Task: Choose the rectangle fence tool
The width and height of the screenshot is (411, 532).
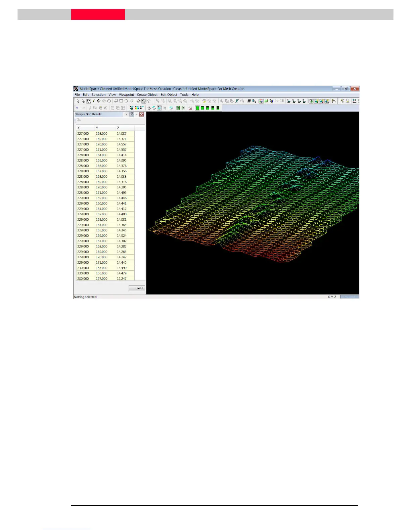Action: click(121, 101)
